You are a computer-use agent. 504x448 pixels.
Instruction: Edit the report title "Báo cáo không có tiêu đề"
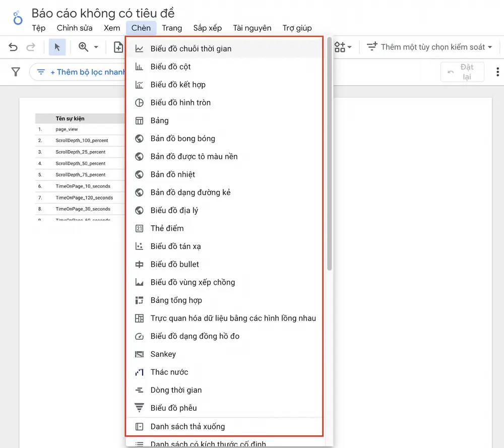coord(103,13)
